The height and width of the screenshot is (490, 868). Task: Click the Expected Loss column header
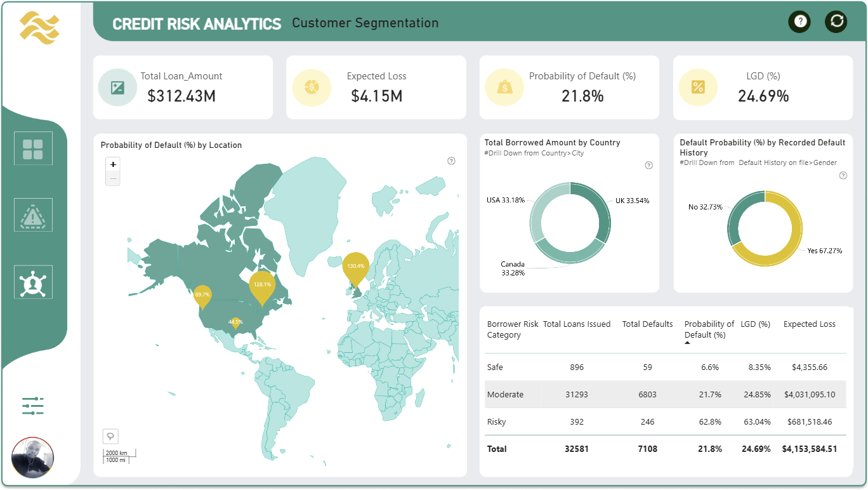tap(809, 324)
